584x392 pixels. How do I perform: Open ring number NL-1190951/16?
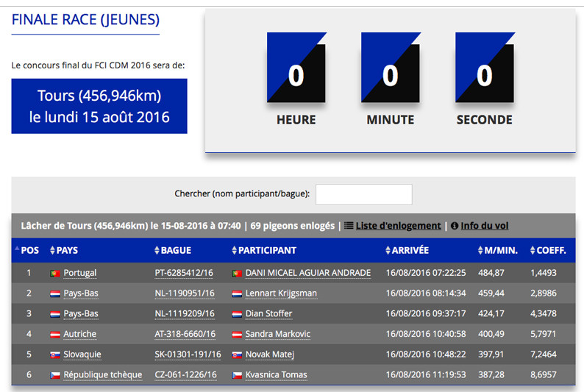coord(185,293)
